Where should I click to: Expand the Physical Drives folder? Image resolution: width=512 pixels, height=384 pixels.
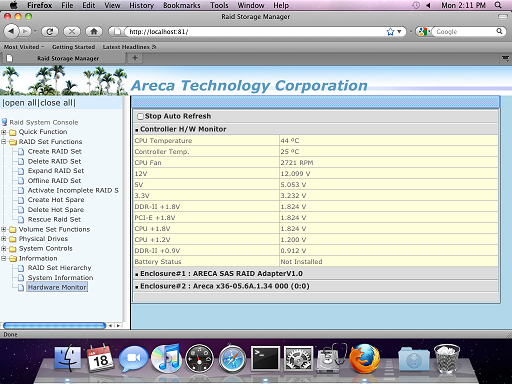(4, 239)
